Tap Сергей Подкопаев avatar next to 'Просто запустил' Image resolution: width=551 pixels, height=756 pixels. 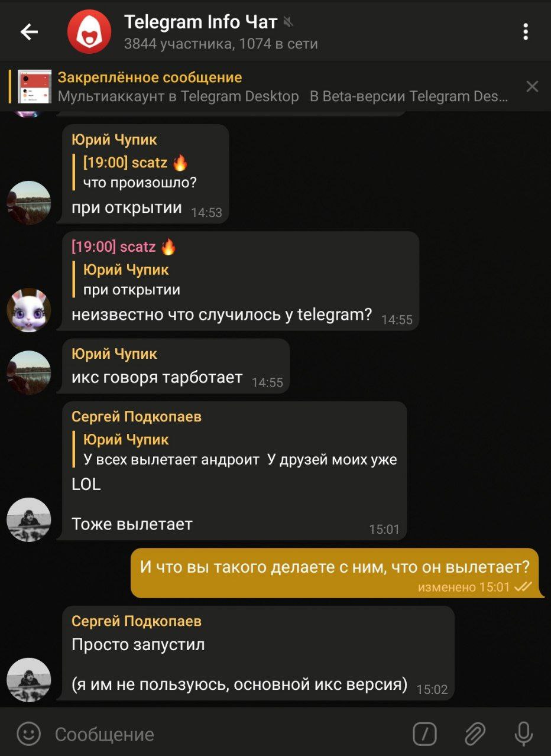point(28,680)
